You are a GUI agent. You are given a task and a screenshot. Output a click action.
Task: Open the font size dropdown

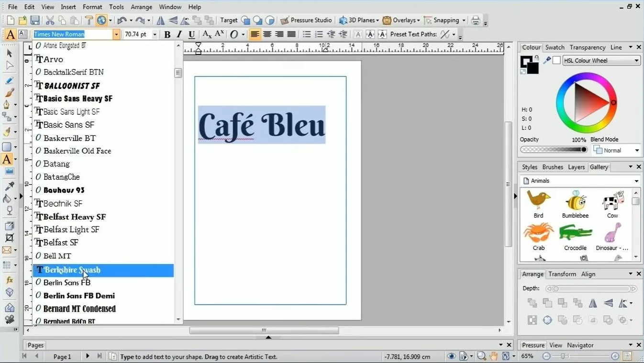[155, 34]
